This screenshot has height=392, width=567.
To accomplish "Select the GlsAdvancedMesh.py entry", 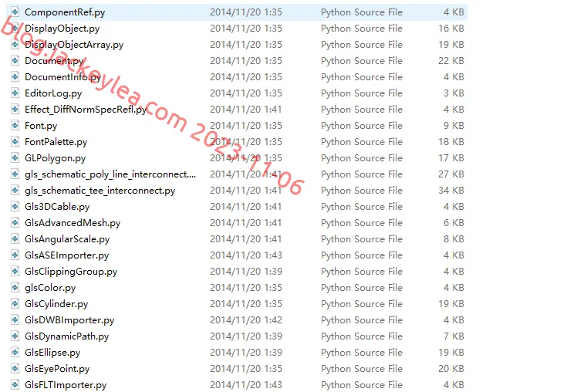I will [73, 223].
